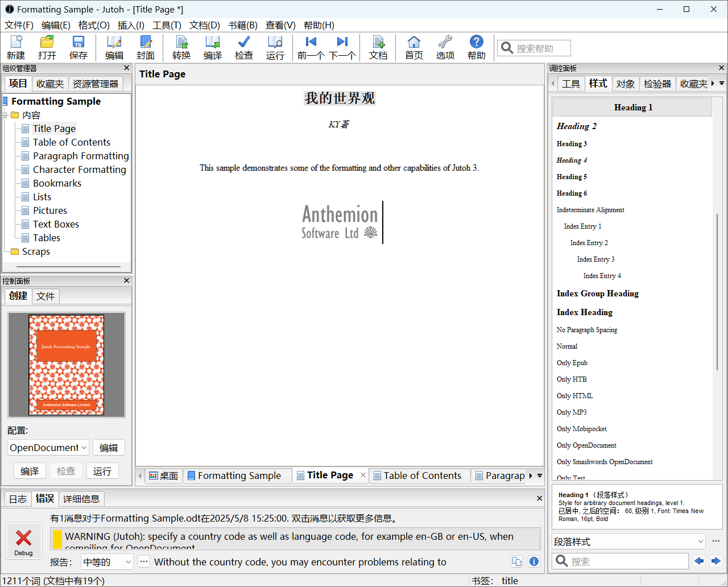
Task: Click the 编辑 (Edit) toolbar icon
Action: click(x=114, y=47)
